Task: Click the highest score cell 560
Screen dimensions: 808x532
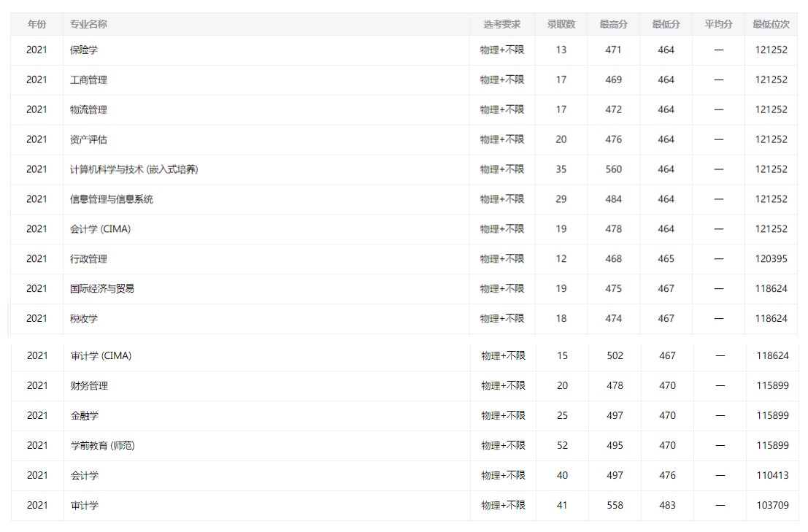Action: pyautogui.click(x=613, y=169)
